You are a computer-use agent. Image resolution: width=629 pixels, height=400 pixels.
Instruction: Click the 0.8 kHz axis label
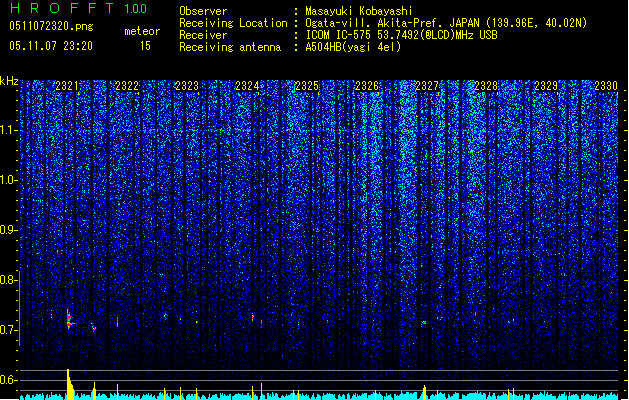point(9,280)
